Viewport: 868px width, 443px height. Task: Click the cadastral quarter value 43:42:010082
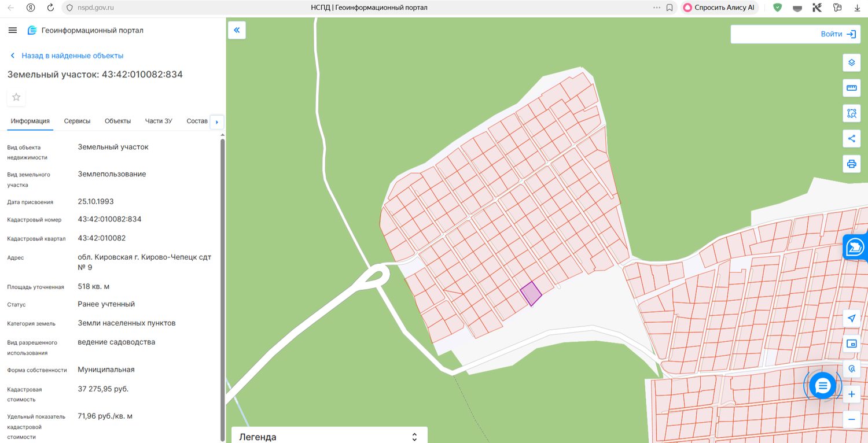click(x=102, y=238)
